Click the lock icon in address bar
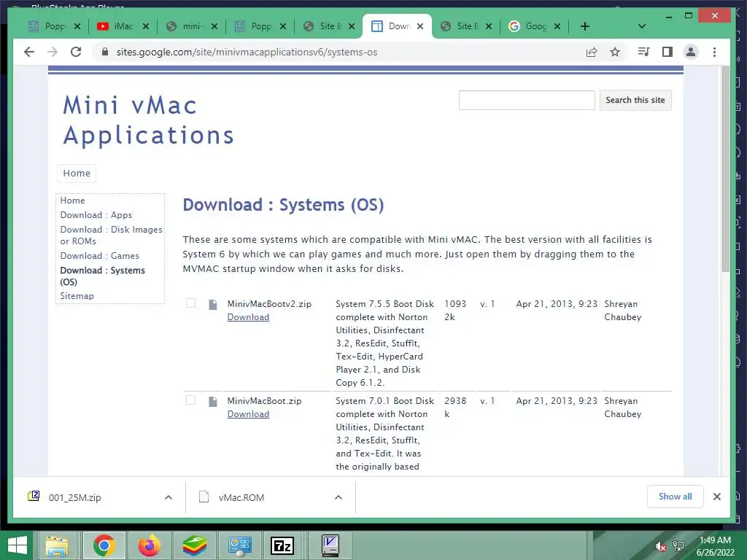Screen dimensions: 747x560 click(x=105, y=52)
